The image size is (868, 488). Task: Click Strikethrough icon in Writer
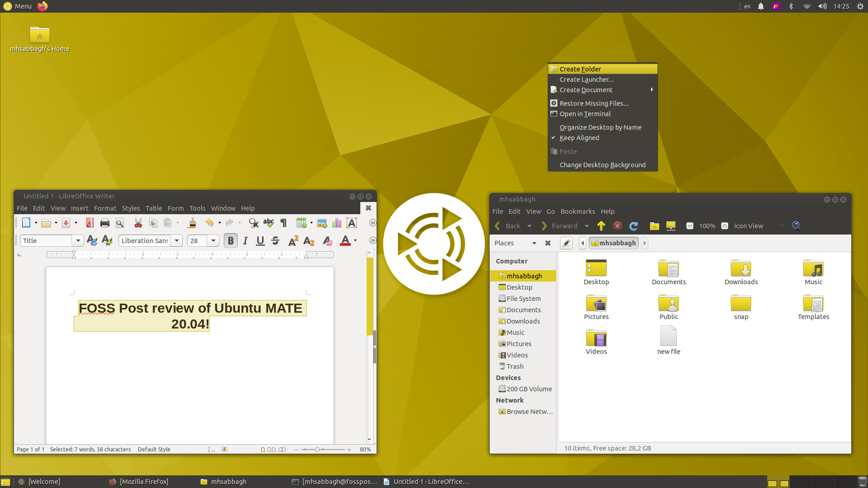(x=275, y=241)
